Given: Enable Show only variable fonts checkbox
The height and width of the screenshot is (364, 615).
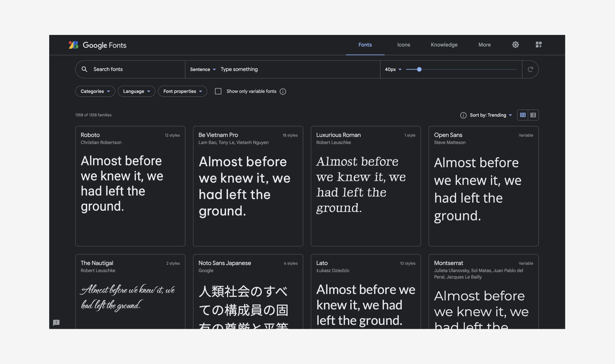Looking at the screenshot, I should click(x=218, y=91).
